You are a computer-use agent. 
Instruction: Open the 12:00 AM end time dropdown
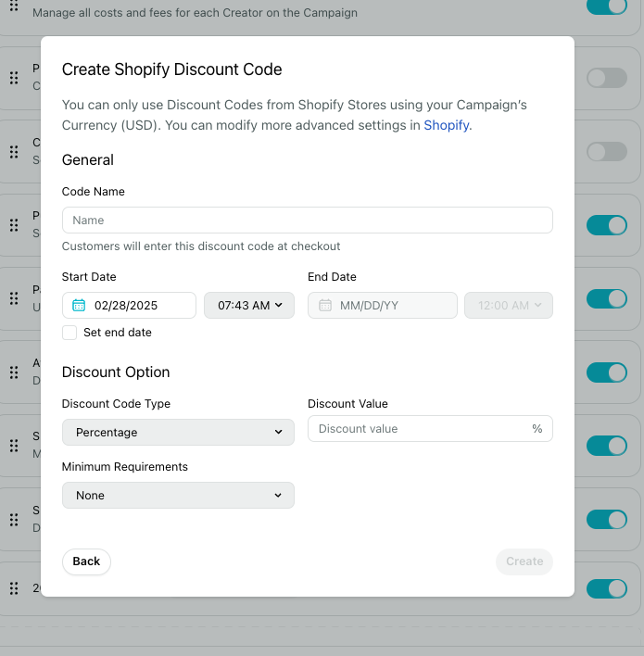tap(509, 306)
